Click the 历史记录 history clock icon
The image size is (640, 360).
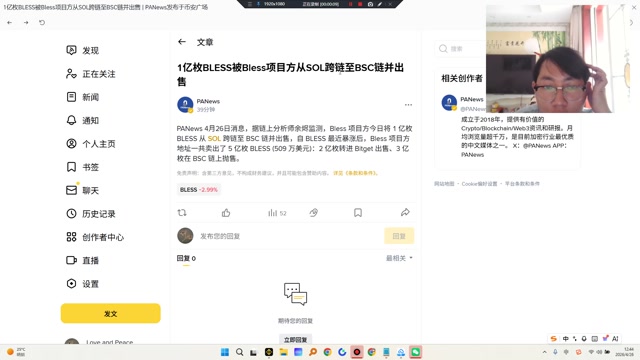click(71, 213)
